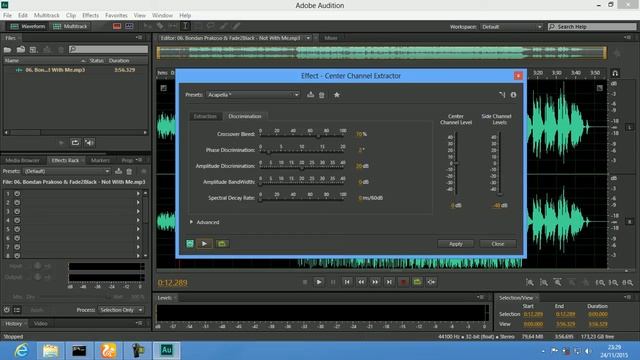Screen dimensions: 640x360
Task: Adjust the Phase Discrimination slider
Action: 268,152
